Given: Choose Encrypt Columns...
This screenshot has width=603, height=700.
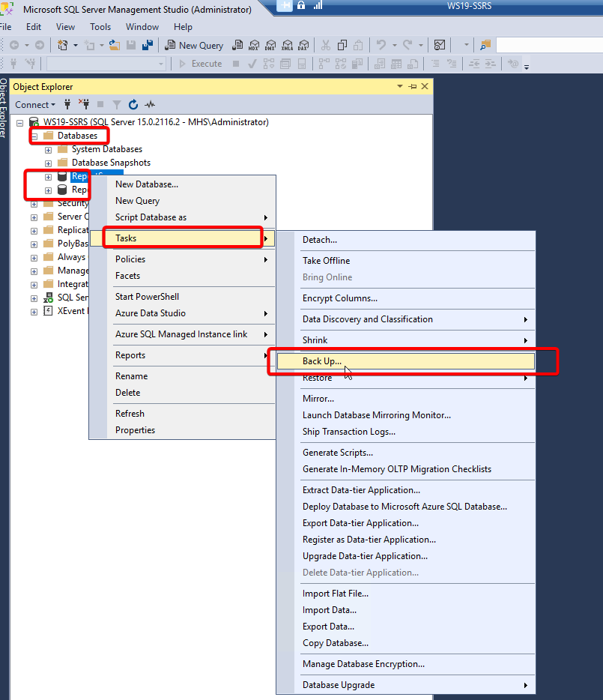Looking at the screenshot, I should tap(406, 298).
